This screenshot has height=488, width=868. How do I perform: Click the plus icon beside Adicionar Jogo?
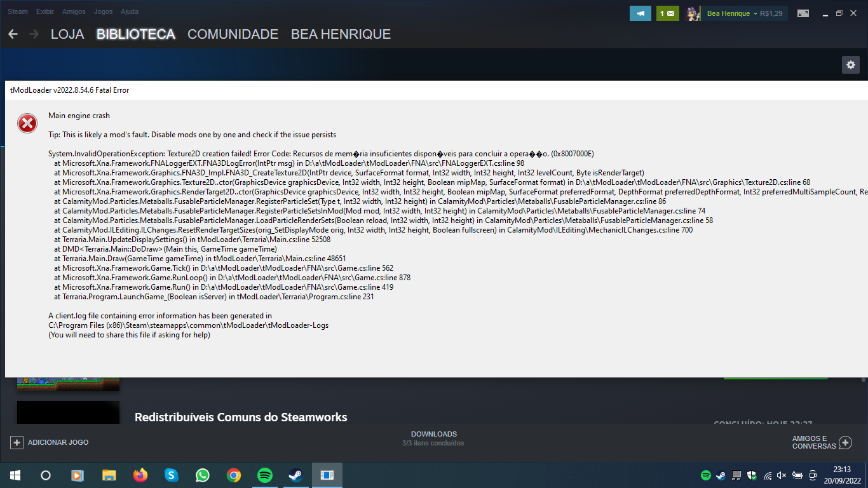[17, 442]
